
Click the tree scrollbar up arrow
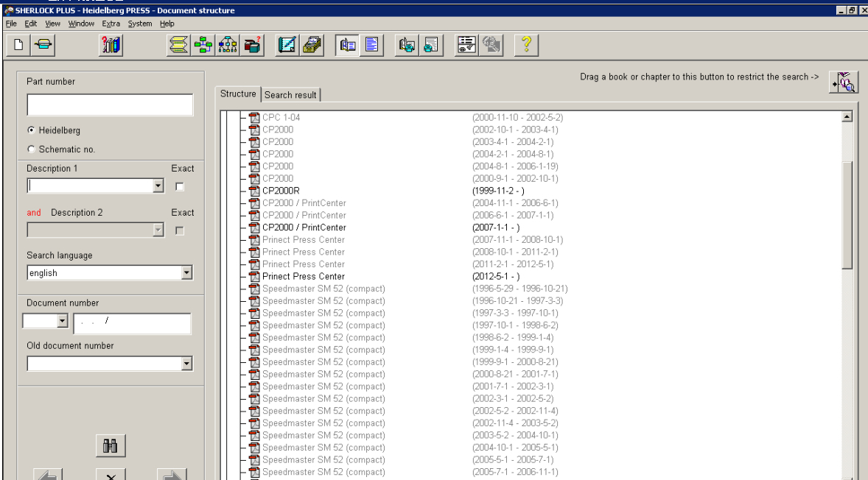[x=847, y=116]
